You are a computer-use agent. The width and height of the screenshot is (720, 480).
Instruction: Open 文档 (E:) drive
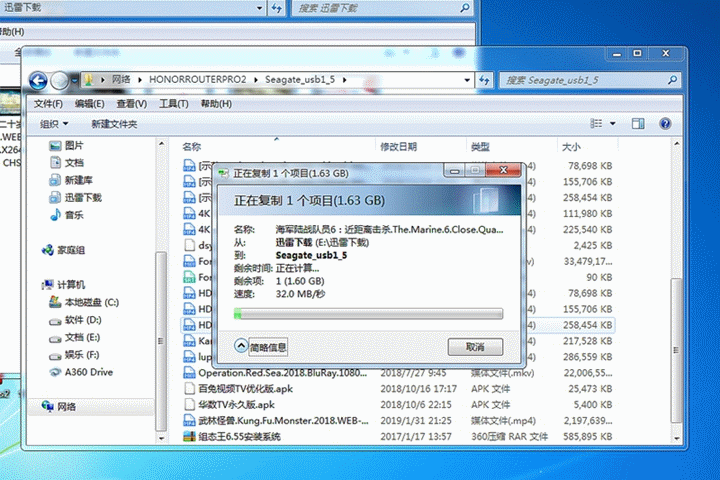pos(74,338)
